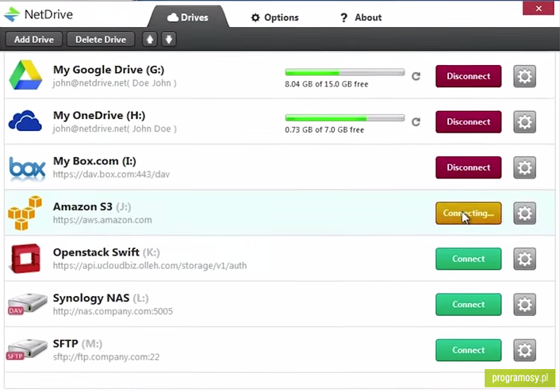This screenshot has width=560, height=392.
Task: Click the sftp://ftp.company.com:22 address
Action: (106, 357)
